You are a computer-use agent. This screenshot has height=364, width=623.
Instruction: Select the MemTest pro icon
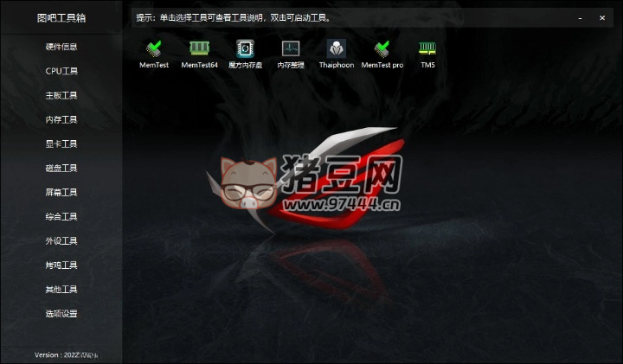point(382,50)
